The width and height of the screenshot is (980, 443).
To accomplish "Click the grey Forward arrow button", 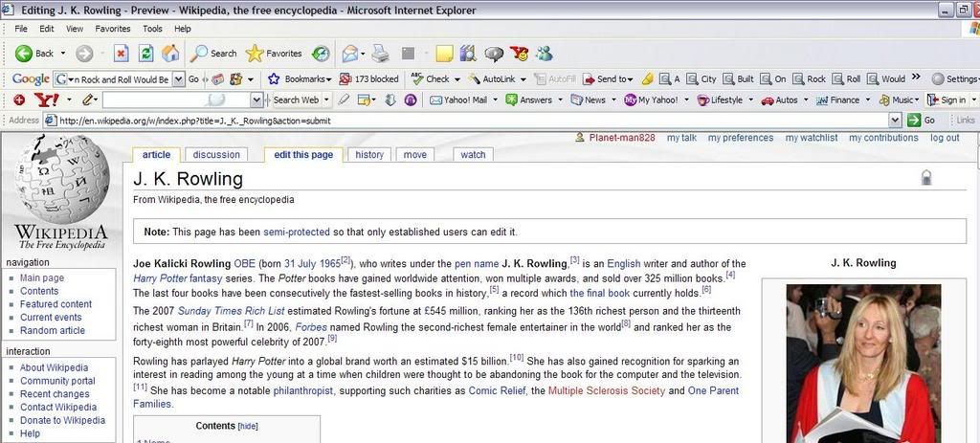I will tap(84, 54).
